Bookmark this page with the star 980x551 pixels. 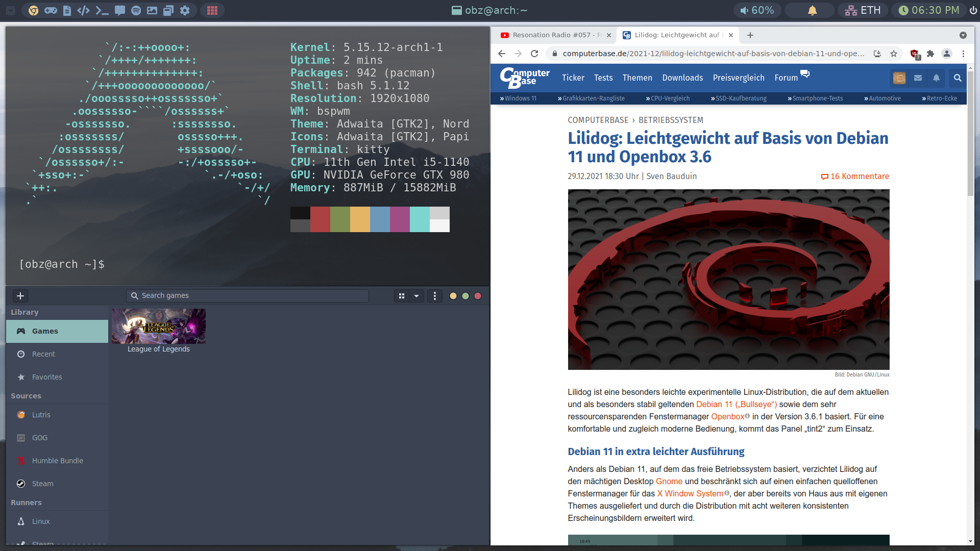894,54
